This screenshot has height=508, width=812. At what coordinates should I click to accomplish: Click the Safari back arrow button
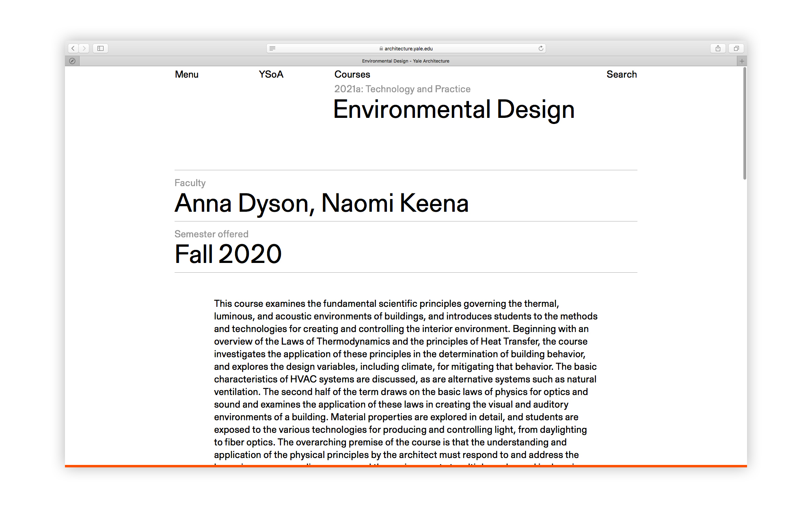[73, 48]
